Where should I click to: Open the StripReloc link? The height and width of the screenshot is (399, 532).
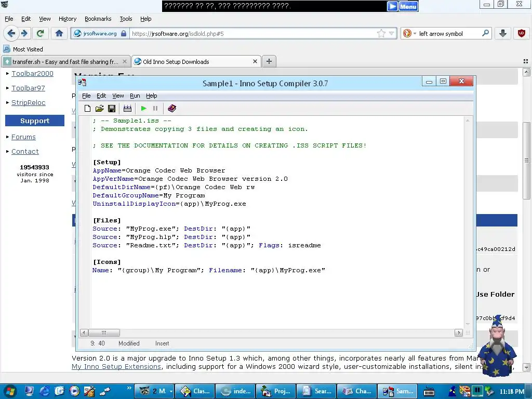point(29,103)
